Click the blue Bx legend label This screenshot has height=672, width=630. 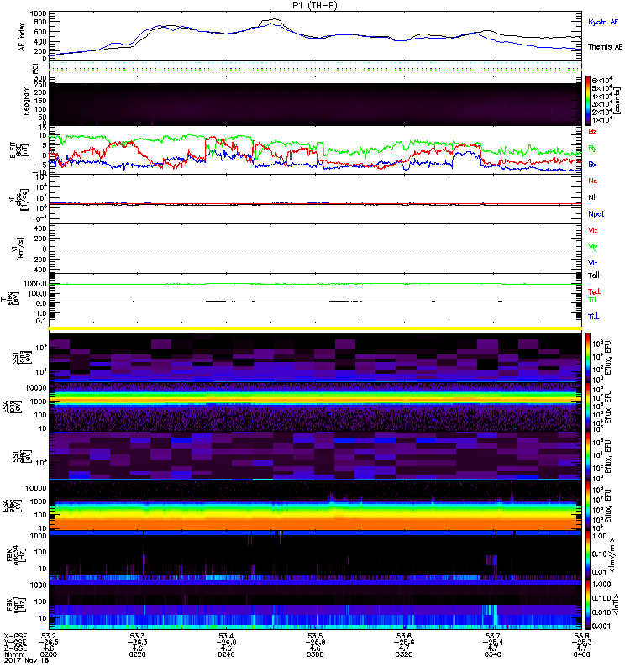point(592,164)
